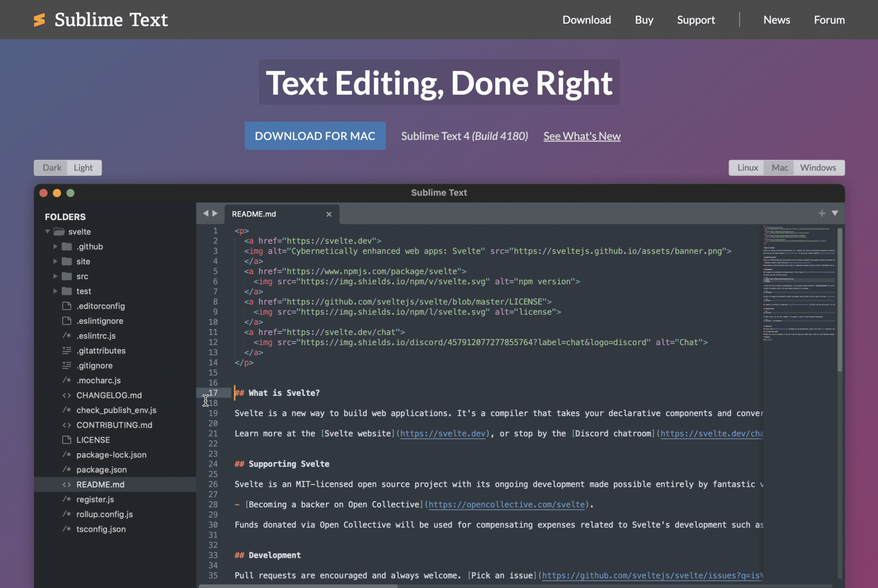Select the Linux platform toggle
The image size is (878, 588).
[747, 168]
